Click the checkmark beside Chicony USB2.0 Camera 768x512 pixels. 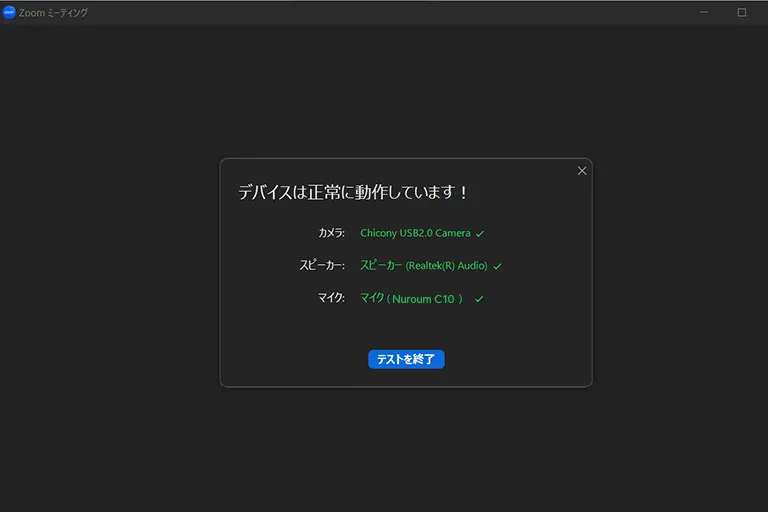coord(480,234)
